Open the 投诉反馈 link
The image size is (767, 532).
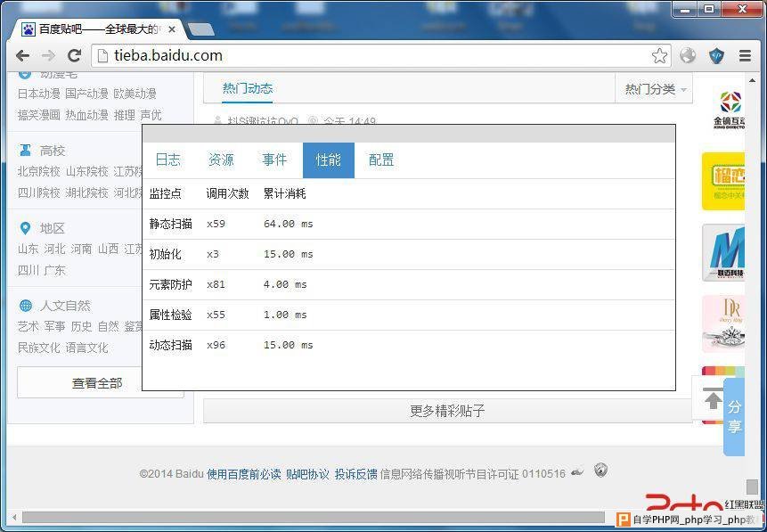point(356,474)
